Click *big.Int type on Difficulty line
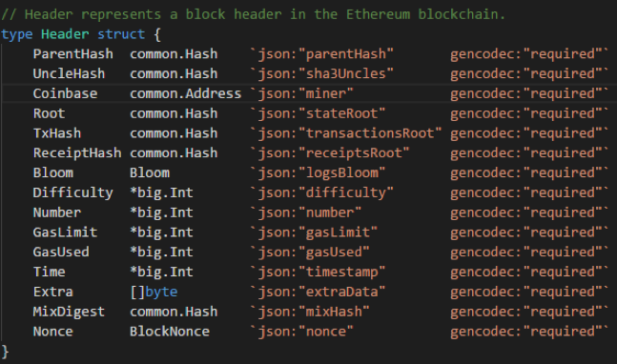Screen dimensions: 617x364 [161, 192]
